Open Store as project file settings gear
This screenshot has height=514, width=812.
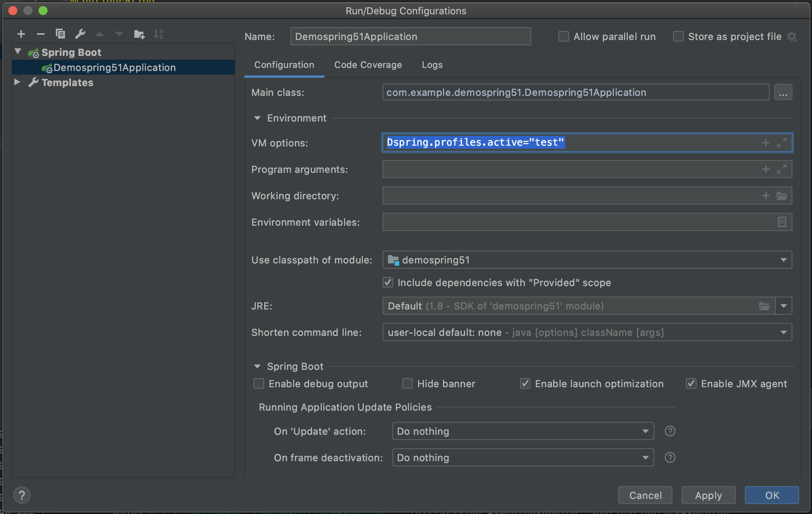[x=792, y=37]
